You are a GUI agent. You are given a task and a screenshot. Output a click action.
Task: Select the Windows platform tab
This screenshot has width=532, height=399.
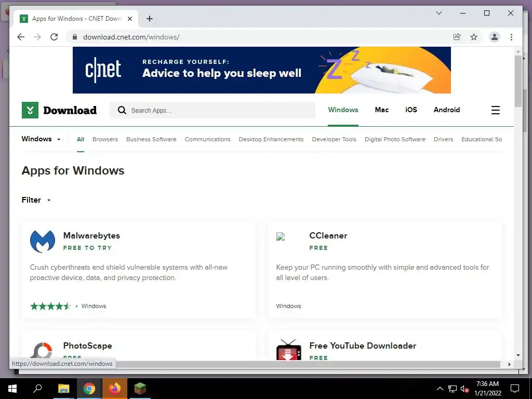[x=343, y=110]
